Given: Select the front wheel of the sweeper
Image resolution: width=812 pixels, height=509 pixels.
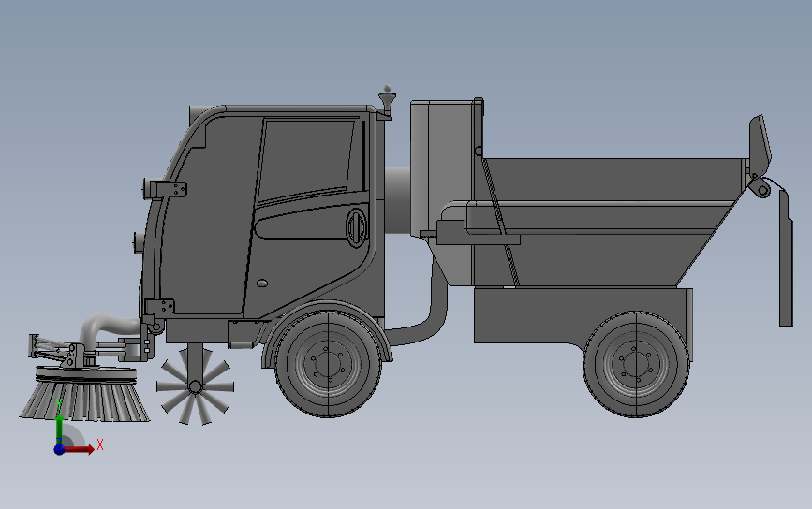Looking at the screenshot, I should pyautogui.click(x=328, y=364).
